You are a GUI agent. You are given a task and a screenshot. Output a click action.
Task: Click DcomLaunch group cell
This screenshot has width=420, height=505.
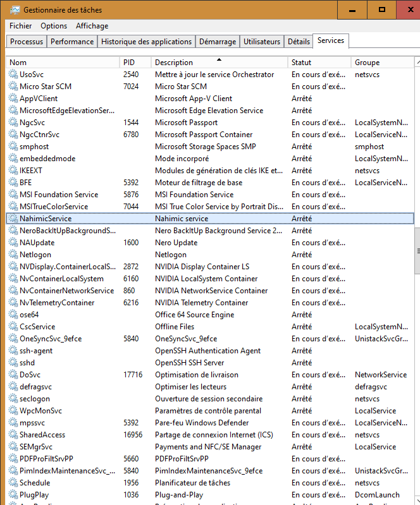point(377,495)
